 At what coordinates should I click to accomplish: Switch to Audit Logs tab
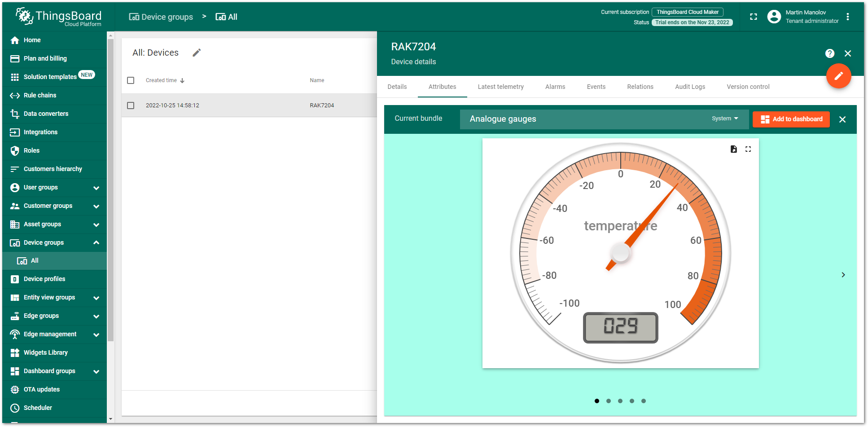pos(690,87)
